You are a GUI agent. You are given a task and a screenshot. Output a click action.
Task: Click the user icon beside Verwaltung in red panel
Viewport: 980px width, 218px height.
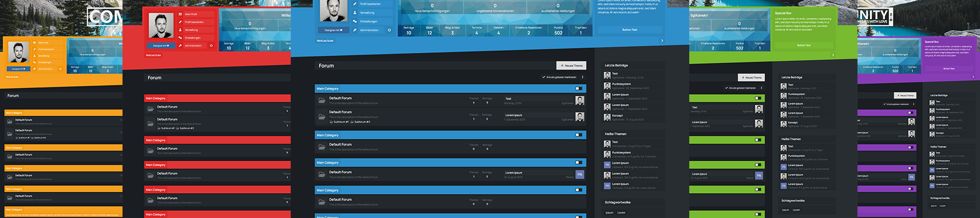tap(180, 30)
